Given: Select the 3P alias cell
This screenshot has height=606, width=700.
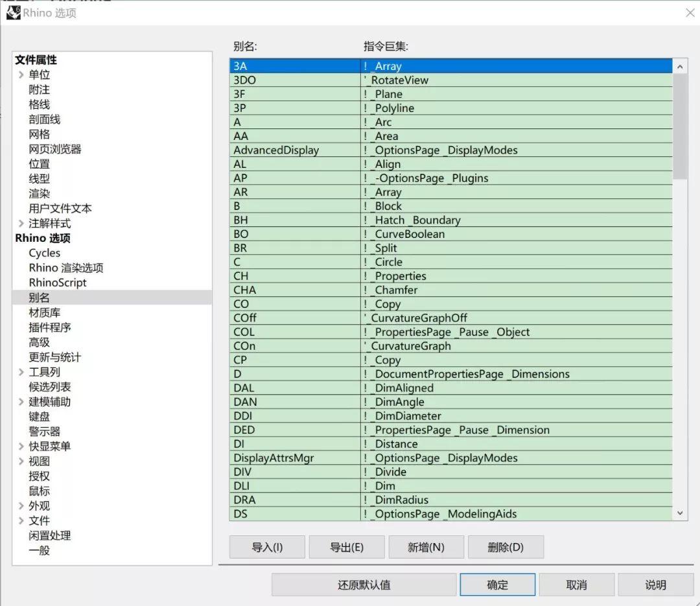Looking at the screenshot, I should click(295, 108).
